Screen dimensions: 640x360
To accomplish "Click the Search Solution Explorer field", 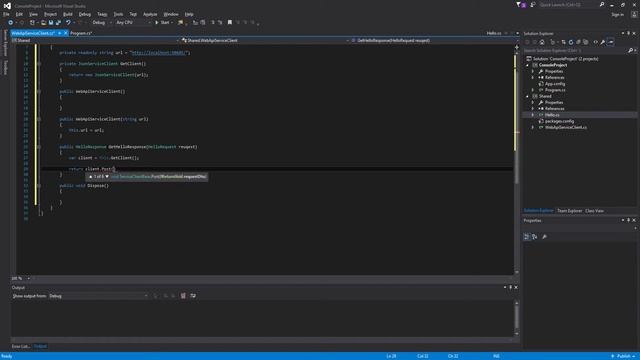I will [576, 51].
